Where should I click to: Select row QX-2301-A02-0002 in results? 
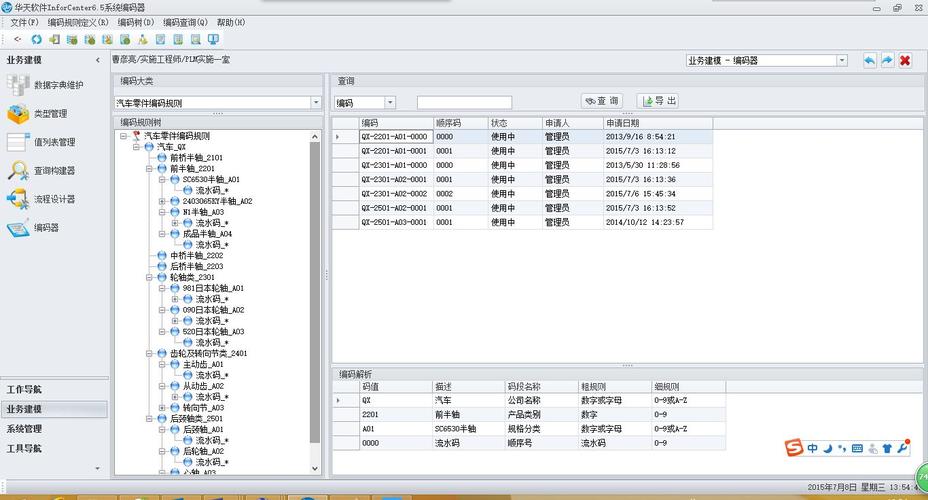pyautogui.click(x=522, y=193)
